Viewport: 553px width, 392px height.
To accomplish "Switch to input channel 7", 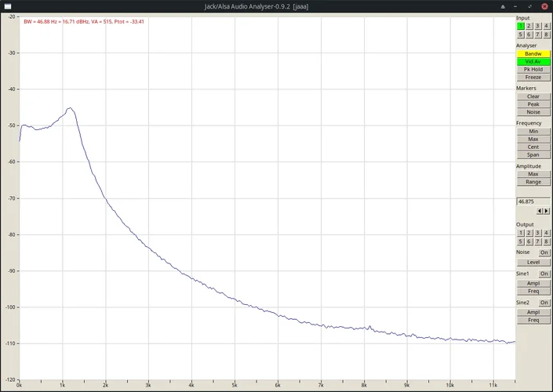I will pos(537,34).
